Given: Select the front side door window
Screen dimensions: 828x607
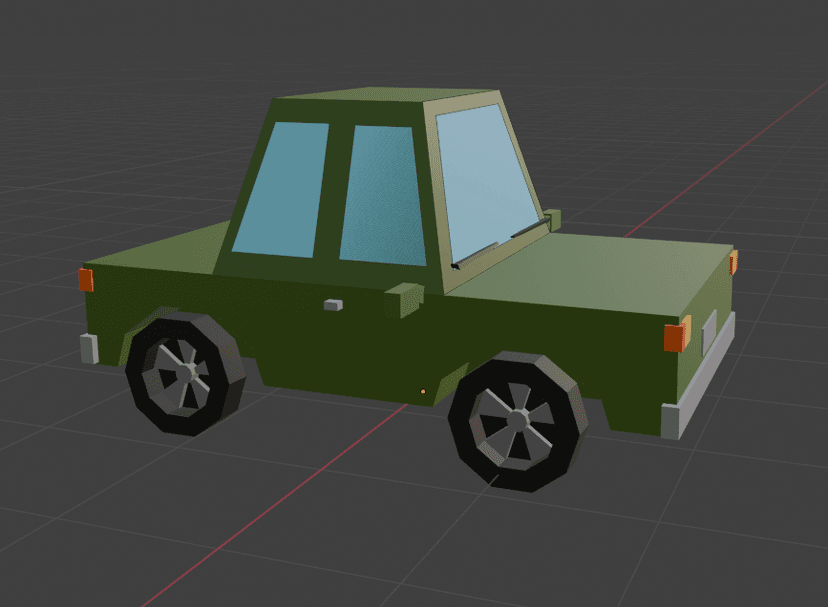Looking at the screenshot, I should pos(385,195).
